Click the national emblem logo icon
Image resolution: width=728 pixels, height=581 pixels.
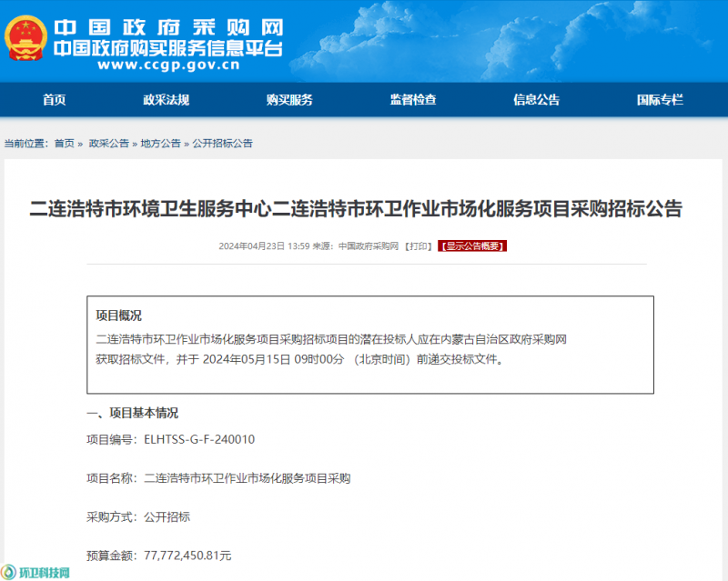(26, 38)
